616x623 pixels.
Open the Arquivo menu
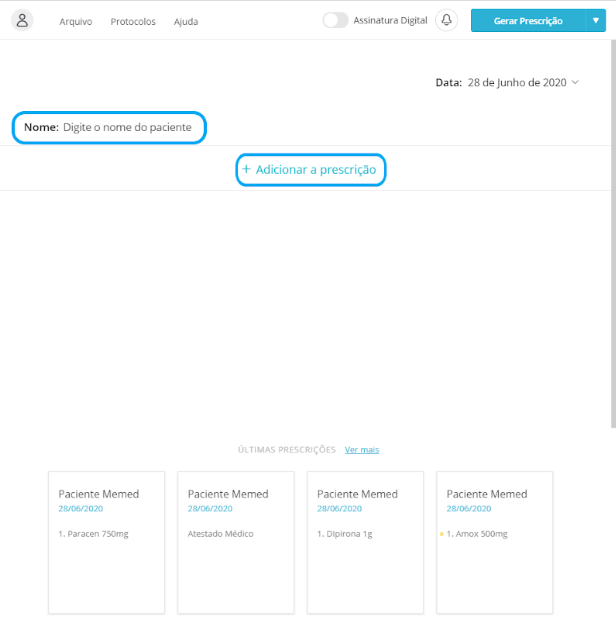76,21
